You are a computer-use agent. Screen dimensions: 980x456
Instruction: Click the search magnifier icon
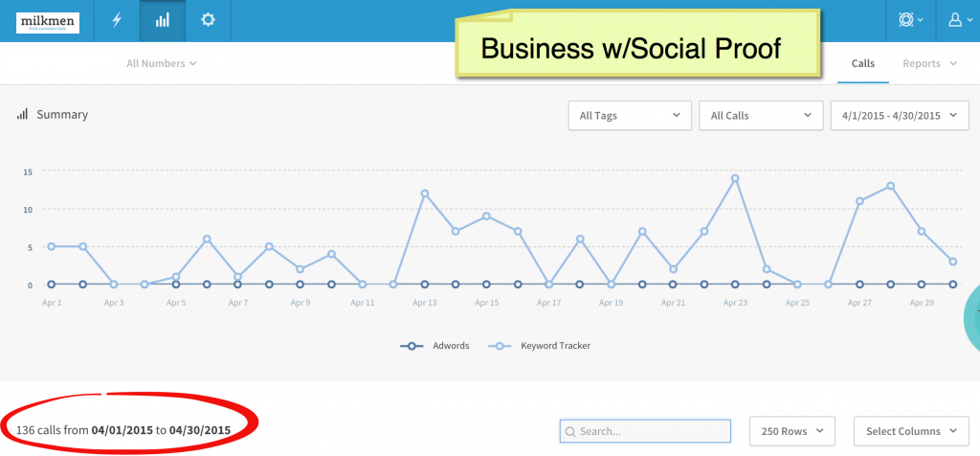(570, 432)
